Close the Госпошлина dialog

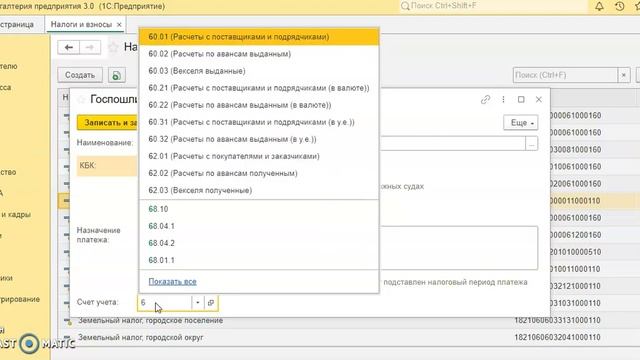[539, 100]
